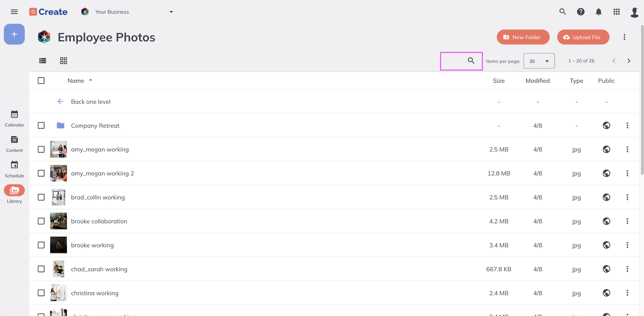Screen dimensions: 644x316
Task: Sort by the Name column arrow
Action: coord(91,80)
